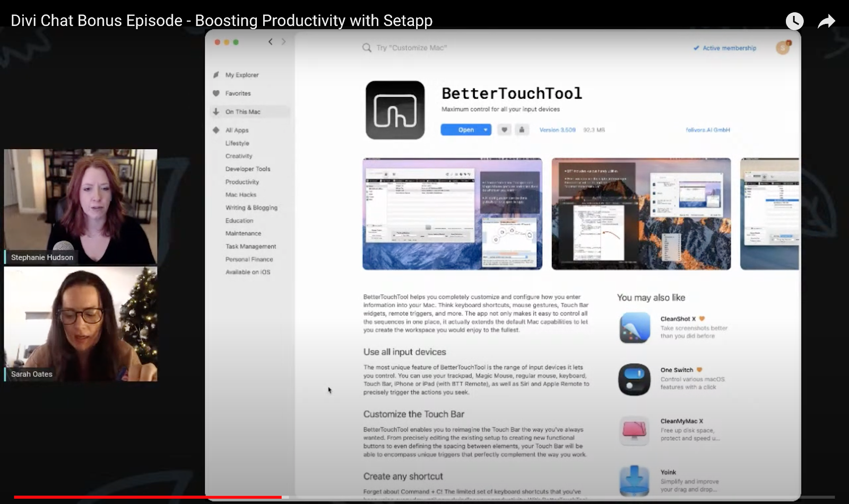Click the CleanShot X app icon
The width and height of the screenshot is (849, 504).
coord(635,327)
